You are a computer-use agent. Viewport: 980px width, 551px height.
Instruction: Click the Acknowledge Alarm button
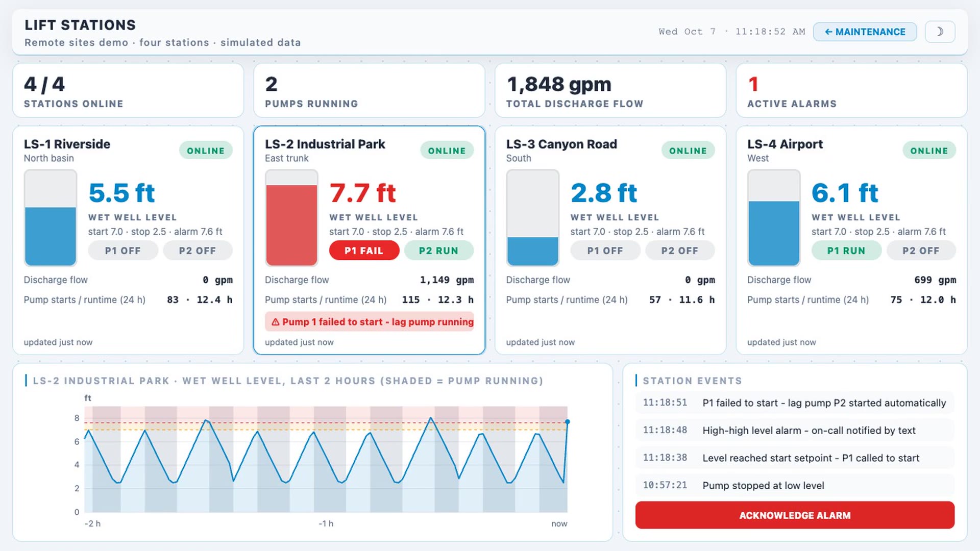[x=795, y=515]
